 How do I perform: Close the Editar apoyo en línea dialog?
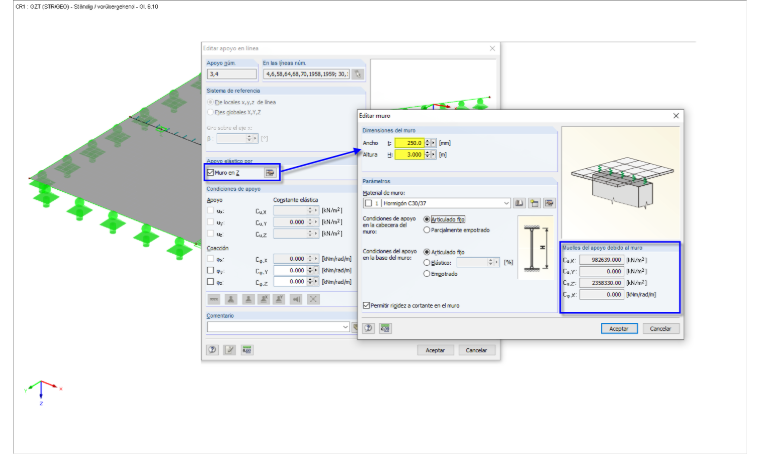492,48
